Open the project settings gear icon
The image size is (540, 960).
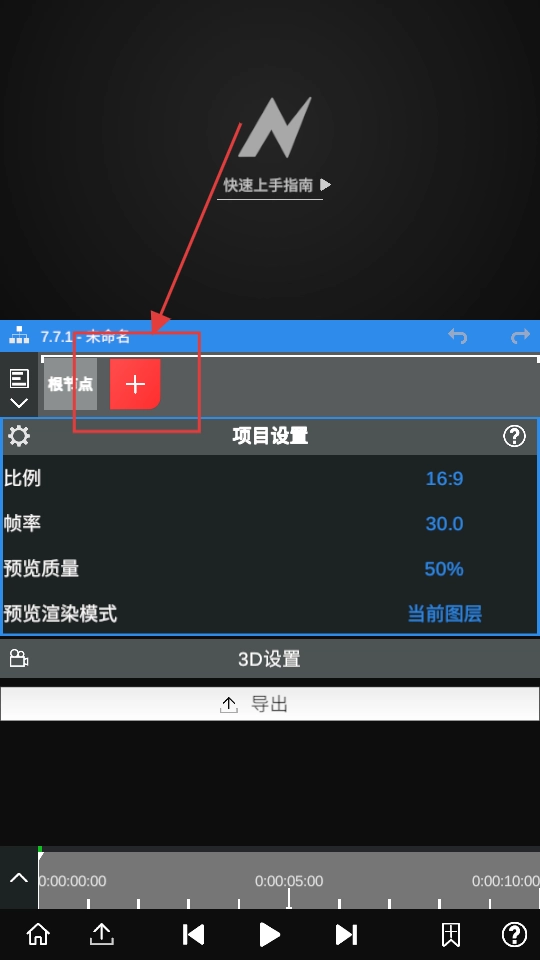(x=19, y=436)
